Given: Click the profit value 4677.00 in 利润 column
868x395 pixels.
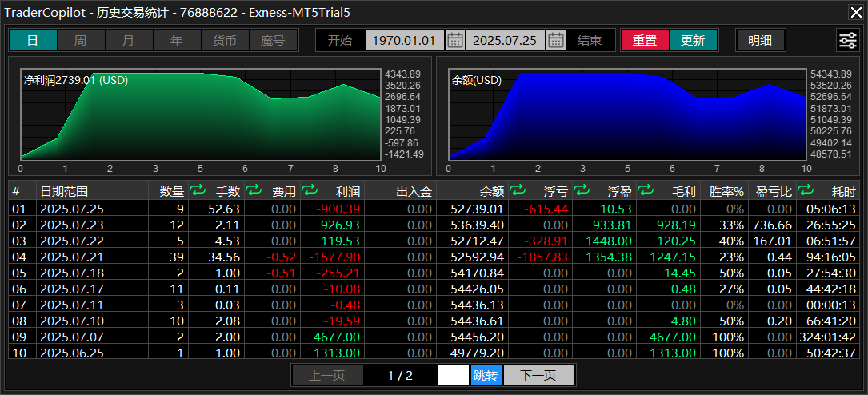Looking at the screenshot, I should click(337, 337).
